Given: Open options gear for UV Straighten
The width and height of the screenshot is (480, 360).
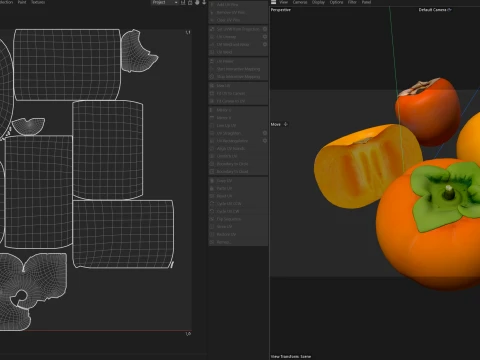Looking at the screenshot, I should (265, 133).
